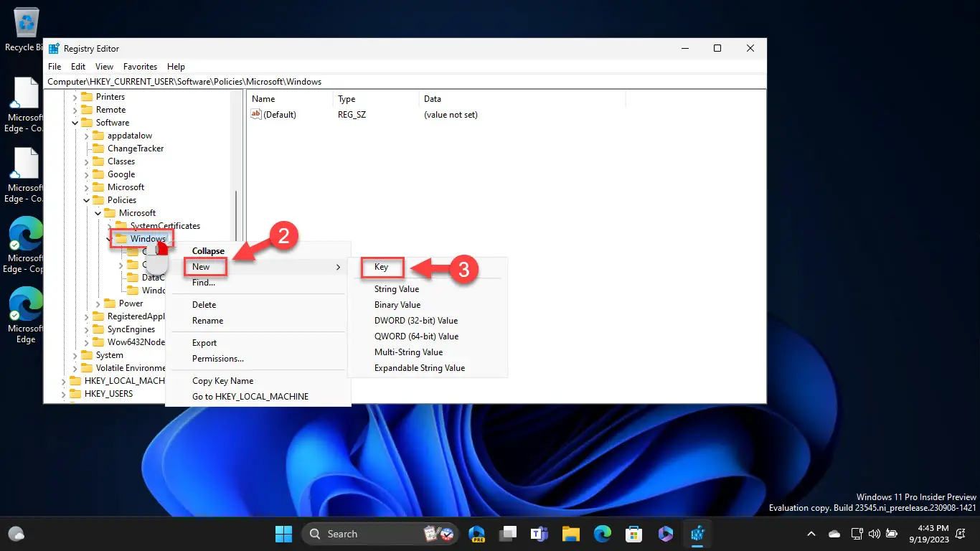Open Microsoft Edge desktop shortcut
The height and width of the screenshot is (551, 980).
(25, 315)
